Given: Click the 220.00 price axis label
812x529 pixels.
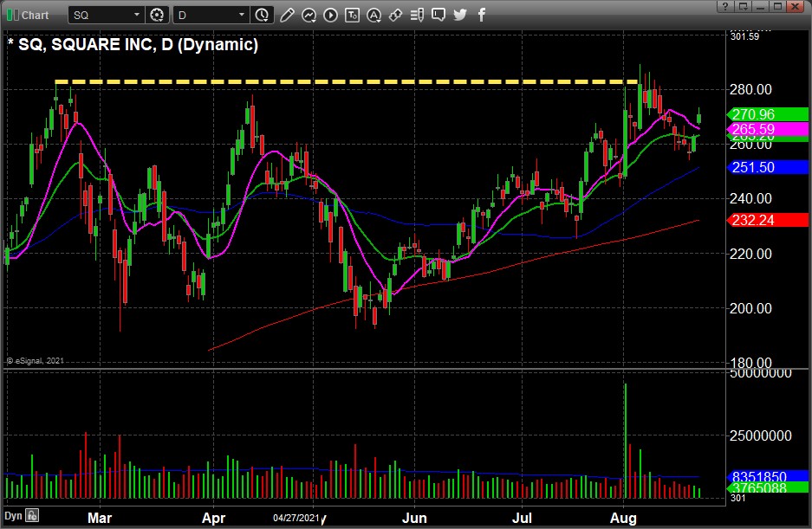Looking at the screenshot, I should coord(750,254).
